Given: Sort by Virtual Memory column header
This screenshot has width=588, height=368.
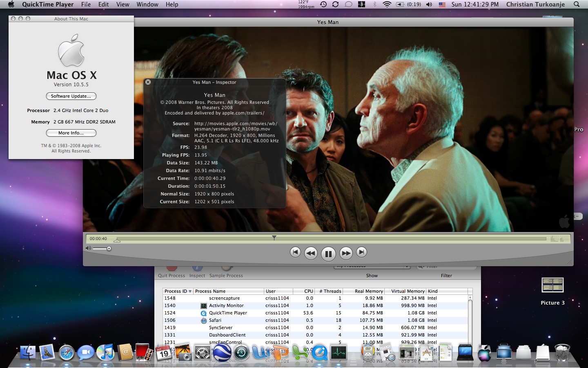Looking at the screenshot, I should pyautogui.click(x=405, y=291).
